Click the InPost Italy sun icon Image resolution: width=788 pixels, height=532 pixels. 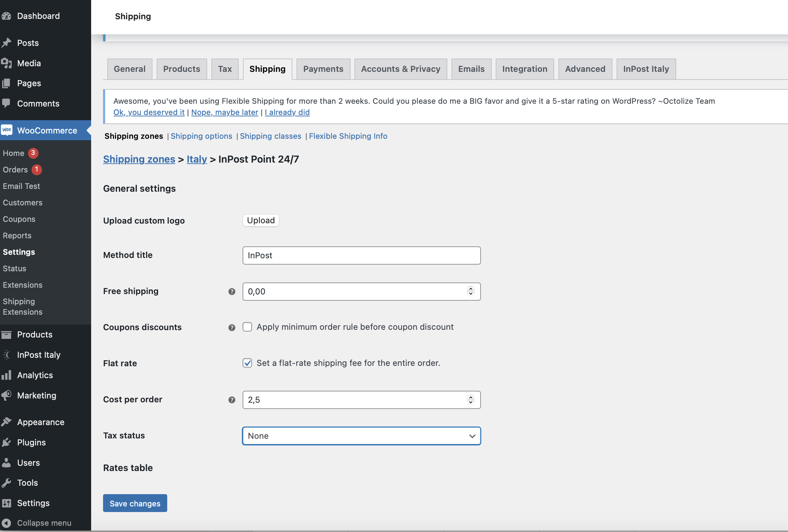pyautogui.click(x=6, y=355)
